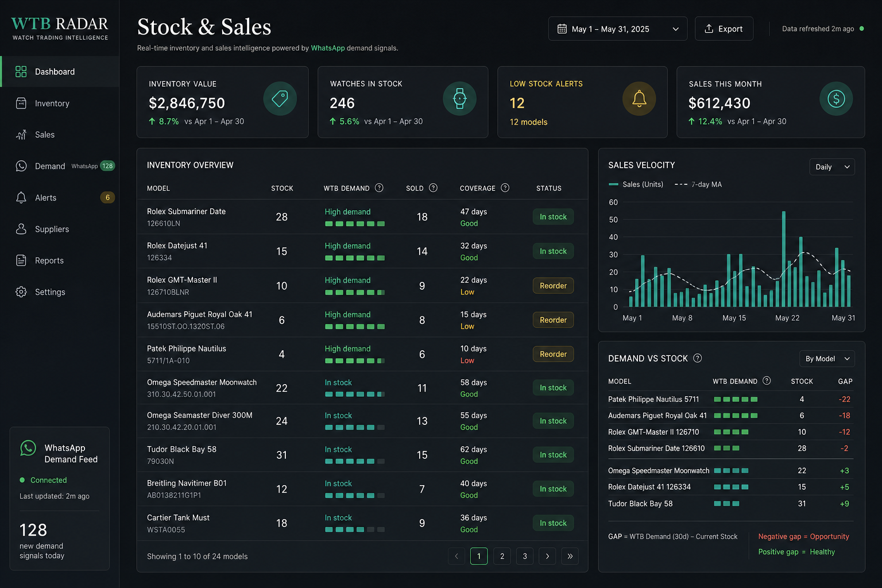Click the help icon next to SOLD column

click(434, 188)
